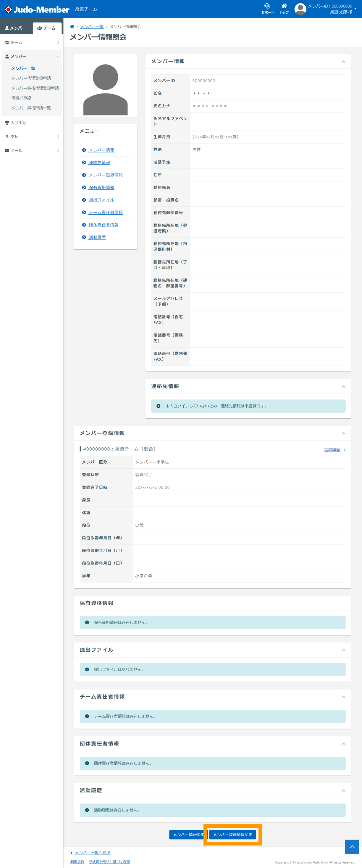Return via メンバー一覧へ戻る link

tap(93, 853)
